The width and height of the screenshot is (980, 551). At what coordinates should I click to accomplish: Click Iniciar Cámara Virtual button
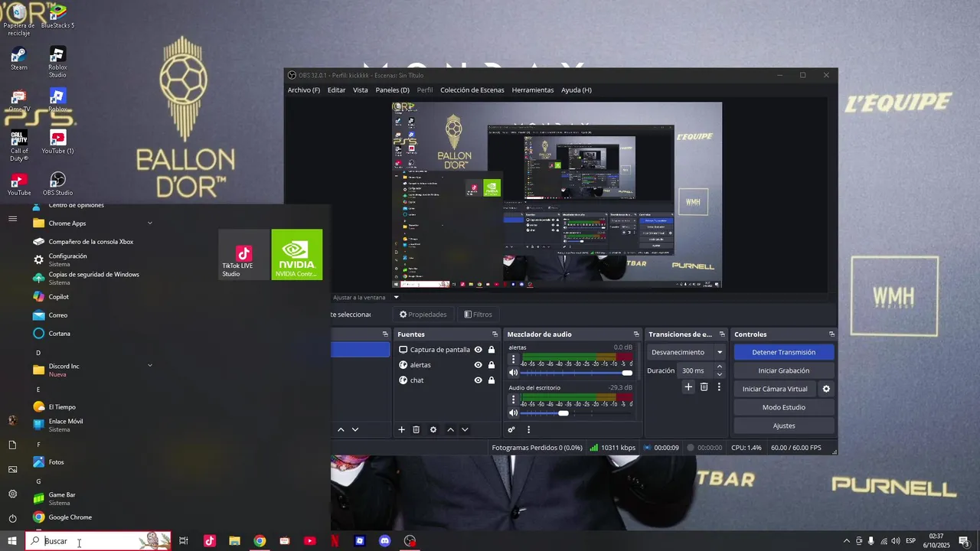click(775, 389)
